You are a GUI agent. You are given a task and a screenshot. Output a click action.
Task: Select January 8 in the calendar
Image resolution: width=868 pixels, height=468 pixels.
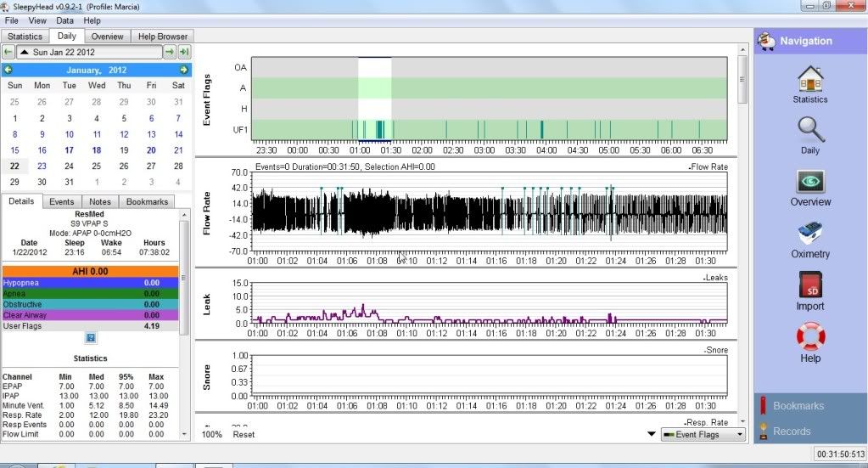tap(14, 134)
